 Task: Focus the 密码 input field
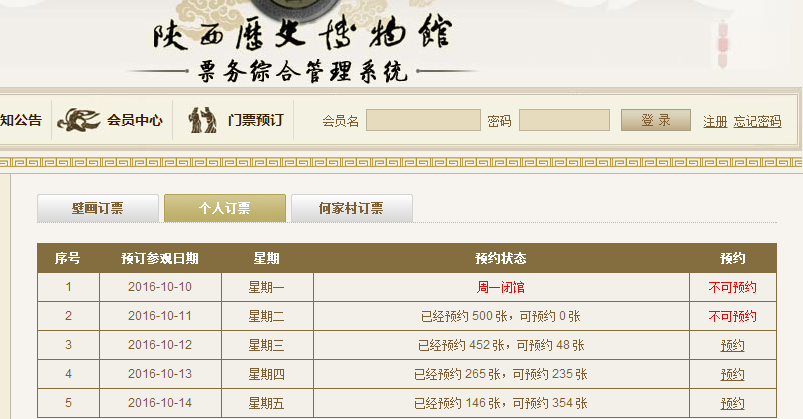564,120
